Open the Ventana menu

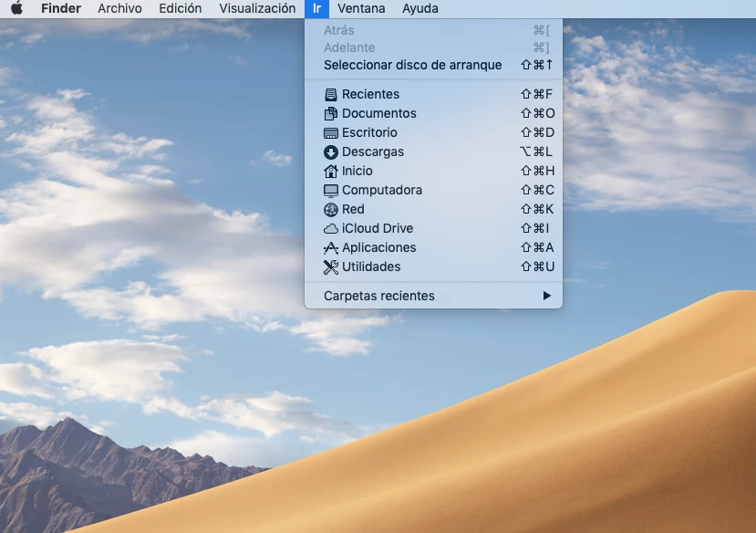(x=361, y=8)
